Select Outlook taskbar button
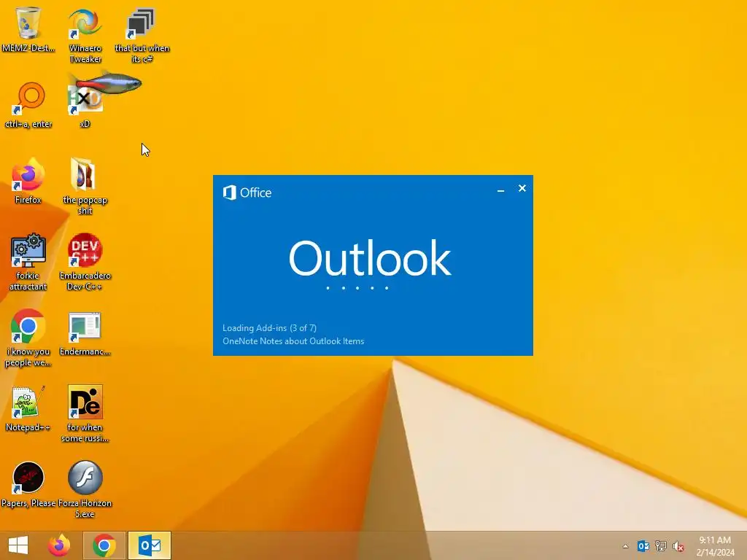The image size is (747, 560). pyautogui.click(x=150, y=545)
